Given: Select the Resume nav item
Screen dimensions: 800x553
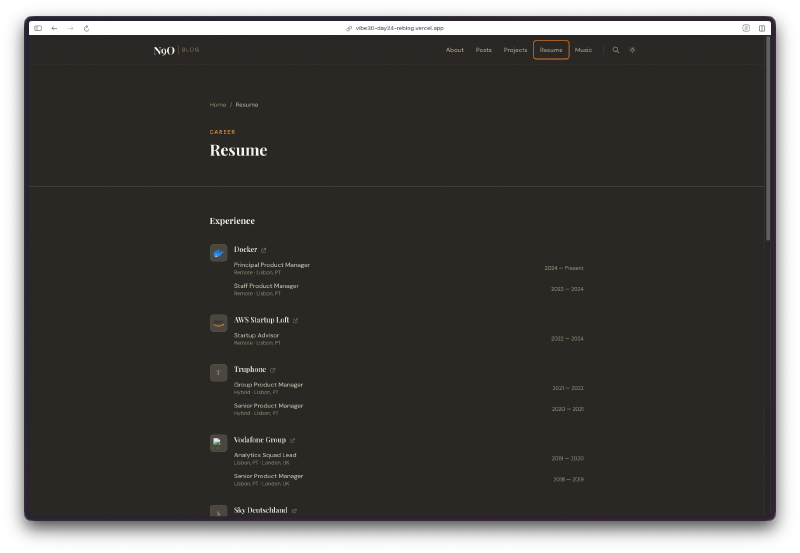Looking at the screenshot, I should tap(551, 50).
